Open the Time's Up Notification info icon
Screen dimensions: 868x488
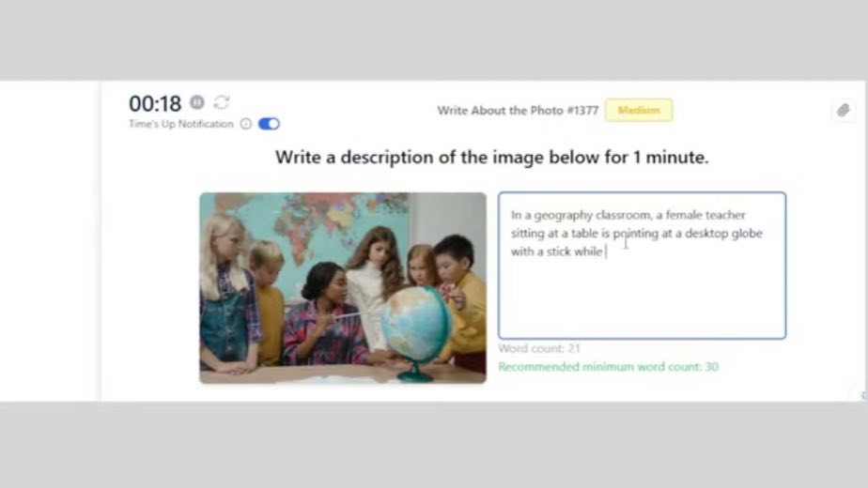pyautogui.click(x=246, y=124)
